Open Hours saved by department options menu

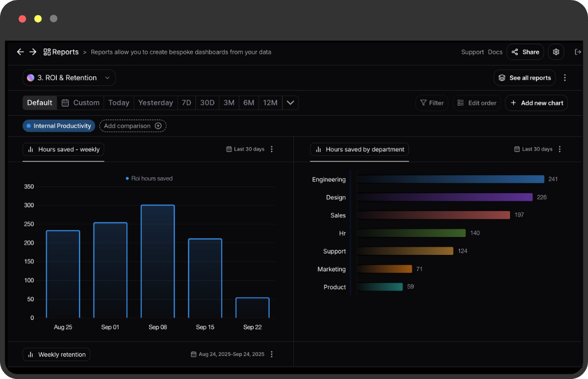click(559, 149)
